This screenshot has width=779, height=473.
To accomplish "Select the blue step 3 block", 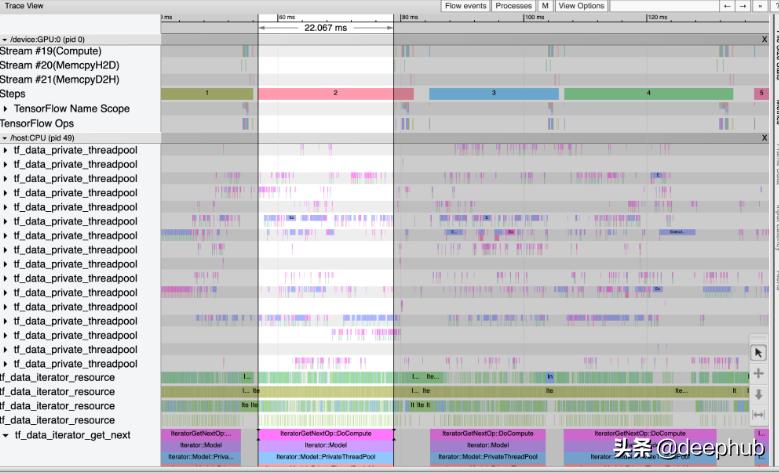I will coord(494,93).
